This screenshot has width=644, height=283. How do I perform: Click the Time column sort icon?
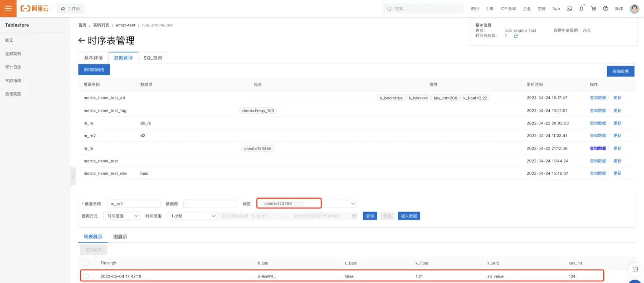pyautogui.click(x=114, y=263)
